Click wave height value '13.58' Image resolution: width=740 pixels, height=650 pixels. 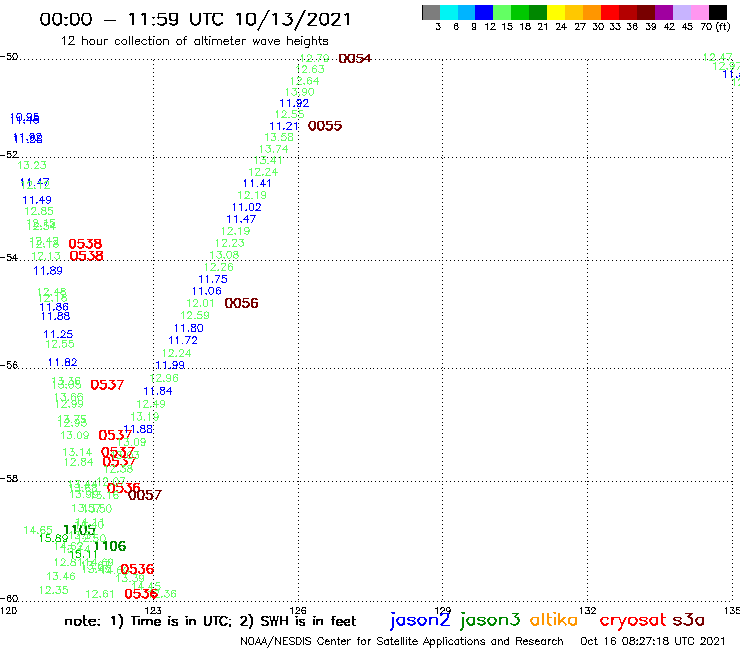279,137
